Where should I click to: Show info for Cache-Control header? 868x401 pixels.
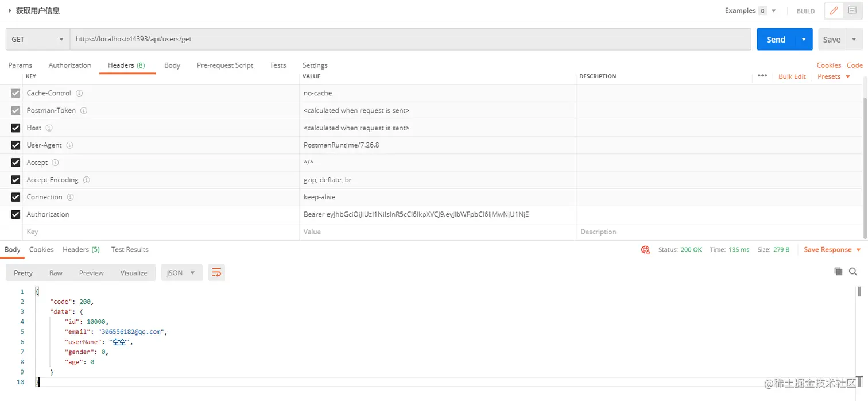click(79, 93)
